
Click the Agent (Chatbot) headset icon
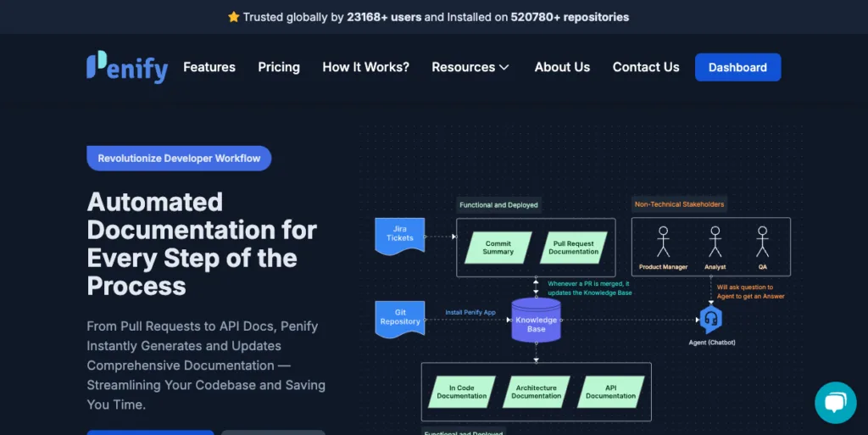pos(711,319)
